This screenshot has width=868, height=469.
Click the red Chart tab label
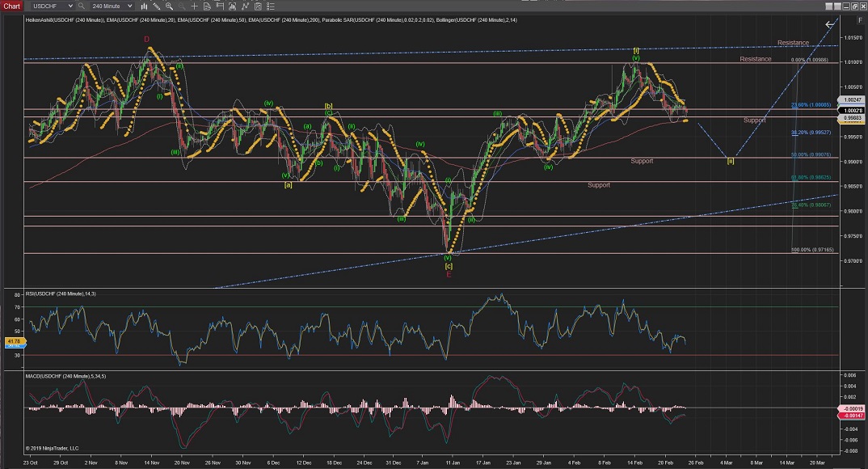[x=11, y=6]
